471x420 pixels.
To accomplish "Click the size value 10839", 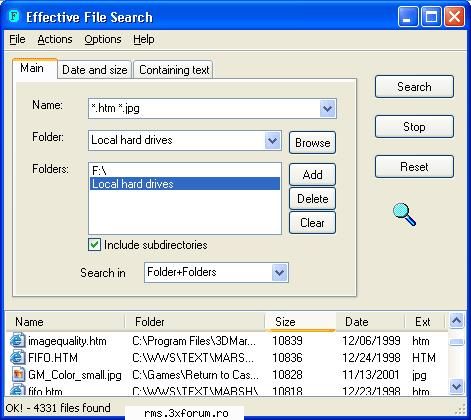I will (x=287, y=341).
